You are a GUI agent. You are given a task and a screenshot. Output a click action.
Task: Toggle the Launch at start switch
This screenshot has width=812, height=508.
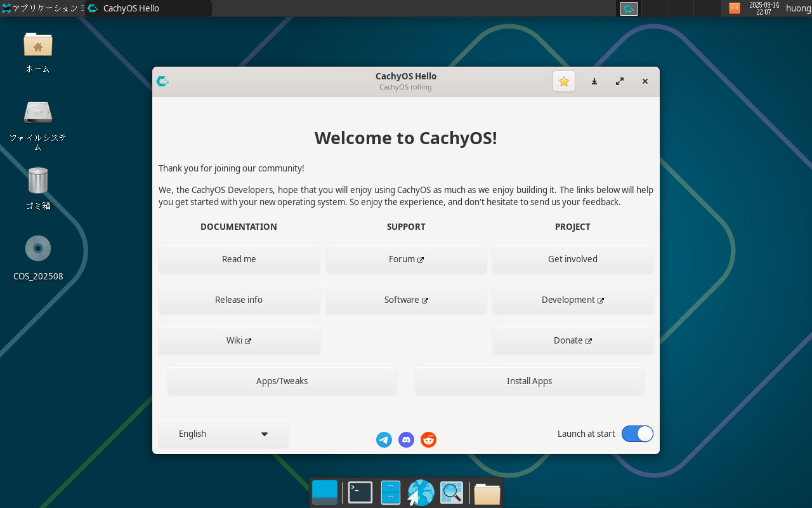(637, 434)
